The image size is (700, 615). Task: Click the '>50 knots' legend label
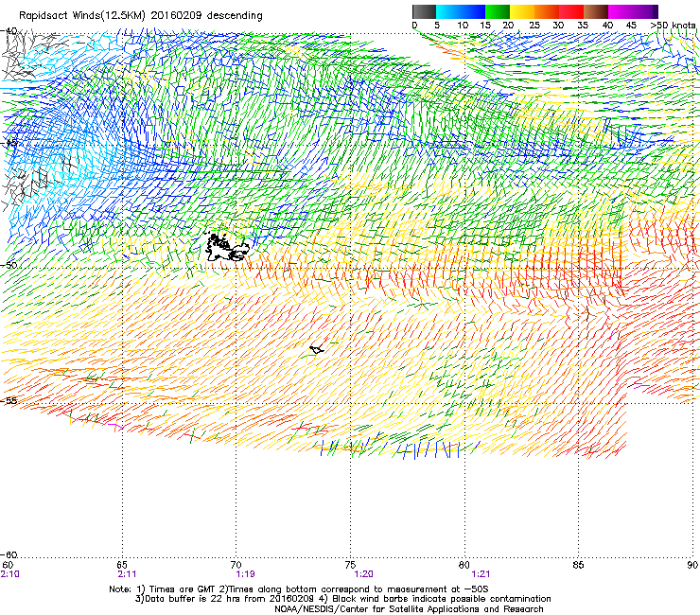673,26
